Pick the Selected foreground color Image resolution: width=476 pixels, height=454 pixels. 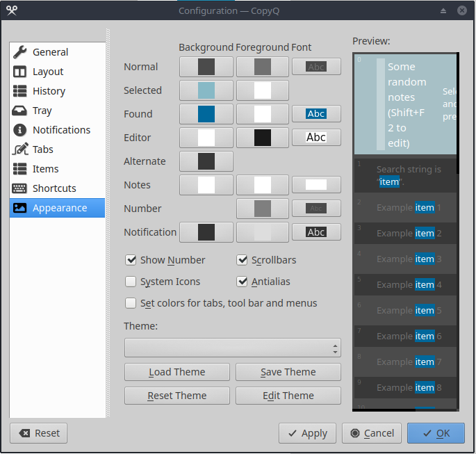262,90
